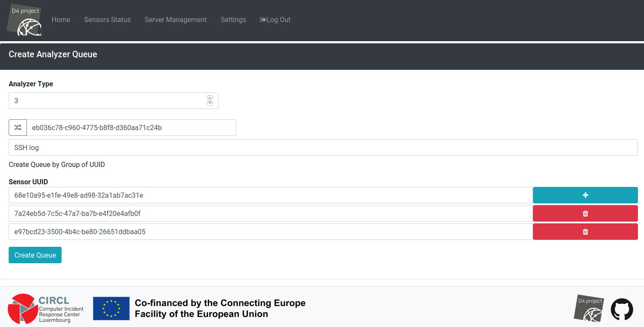The width and height of the screenshot is (644, 327).
Task: Click the D4 project logo in navbar
Action: tap(25, 20)
